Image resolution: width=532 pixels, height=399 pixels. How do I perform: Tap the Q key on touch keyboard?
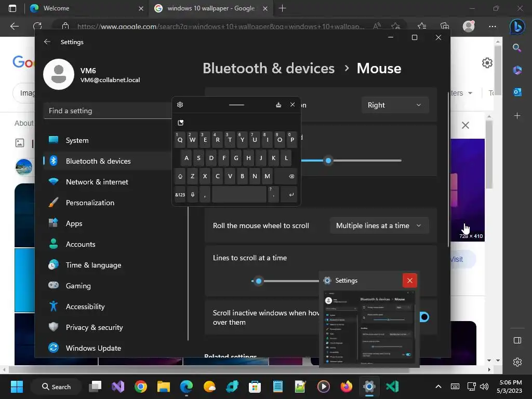[180, 139]
